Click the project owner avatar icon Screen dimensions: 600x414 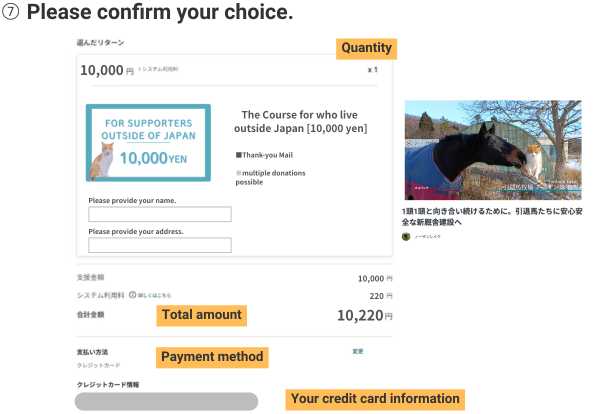[x=406, y=237]
